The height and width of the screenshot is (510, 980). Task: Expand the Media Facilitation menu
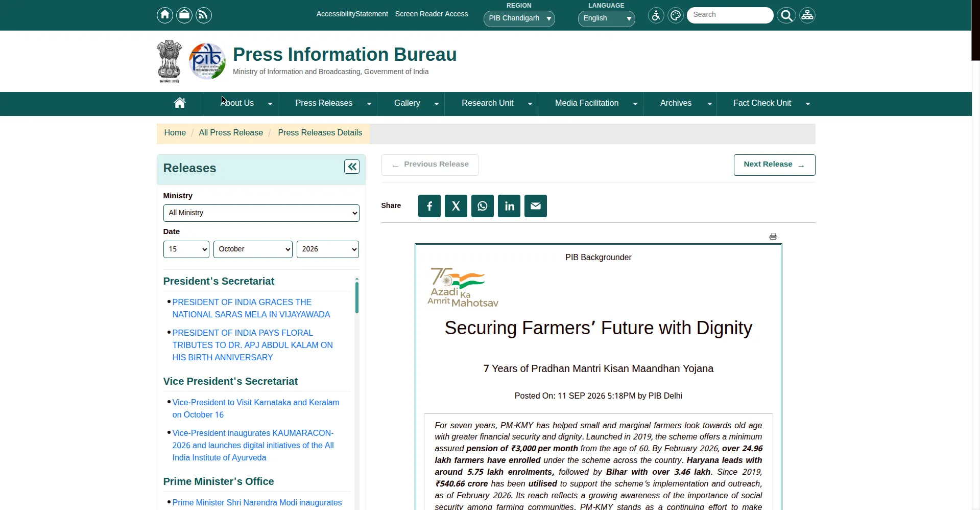pos(591,104)
